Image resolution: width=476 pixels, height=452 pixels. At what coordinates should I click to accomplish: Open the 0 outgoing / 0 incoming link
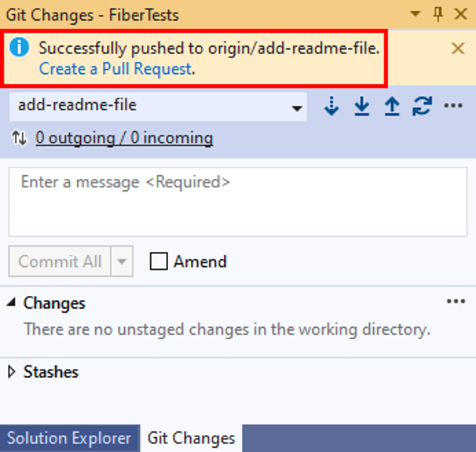[124, 138]
